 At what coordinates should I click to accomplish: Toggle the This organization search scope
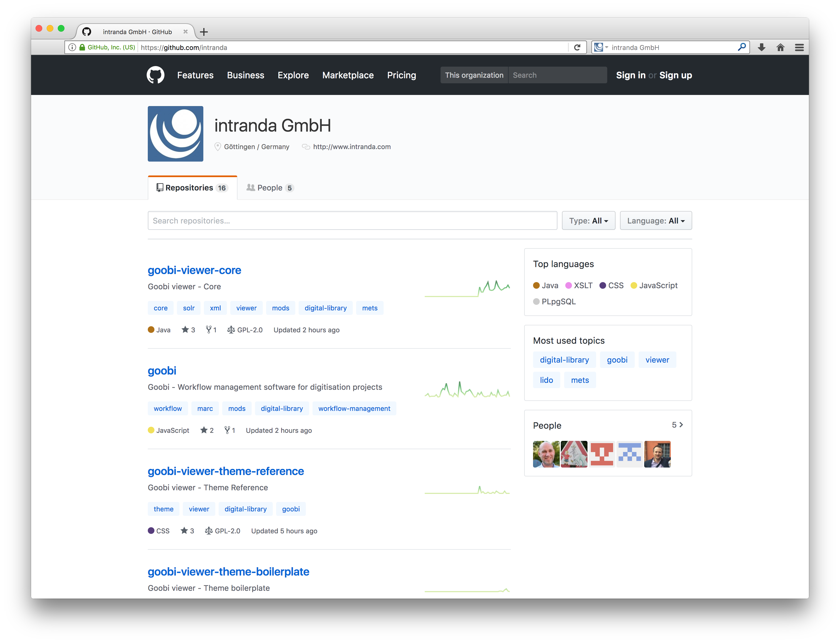474,75
